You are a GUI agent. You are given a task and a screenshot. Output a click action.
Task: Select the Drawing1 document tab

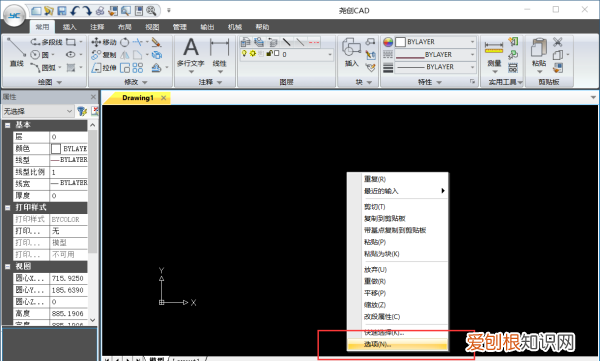[x=138, y=98]
